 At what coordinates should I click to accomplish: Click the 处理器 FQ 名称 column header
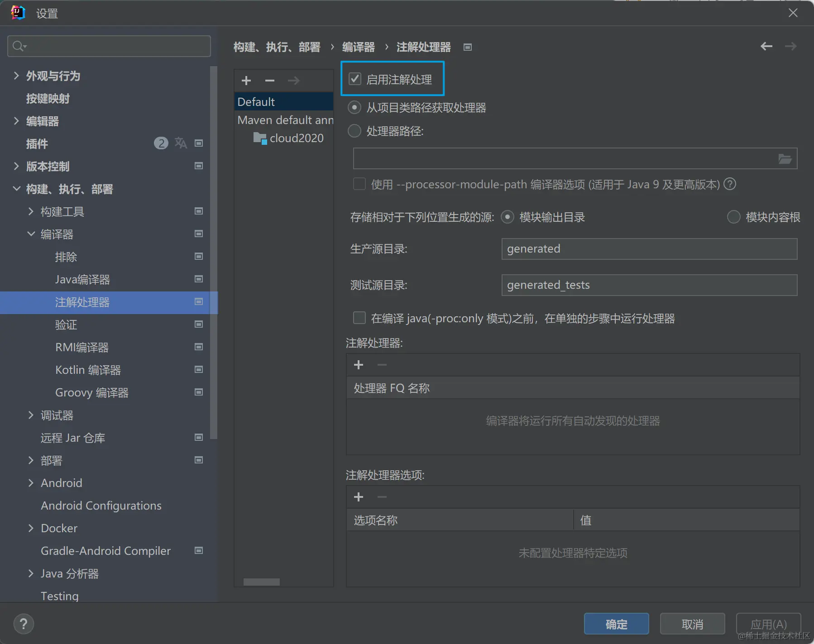[x=573, y=388]
